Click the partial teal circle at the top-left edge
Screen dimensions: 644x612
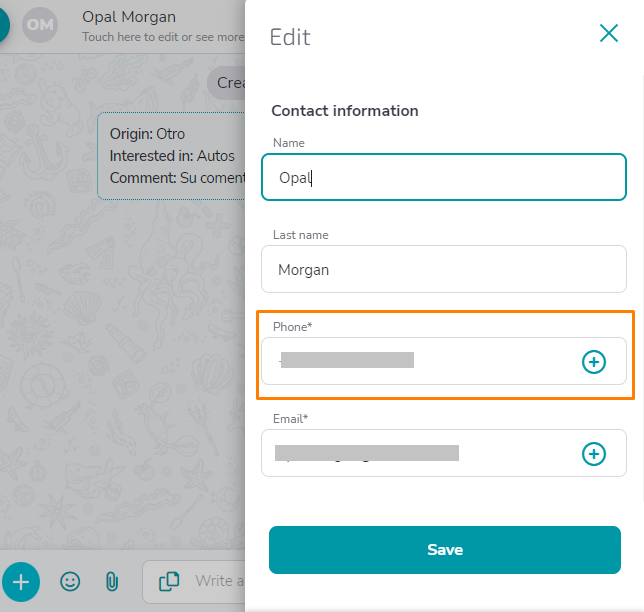(4, 25)
